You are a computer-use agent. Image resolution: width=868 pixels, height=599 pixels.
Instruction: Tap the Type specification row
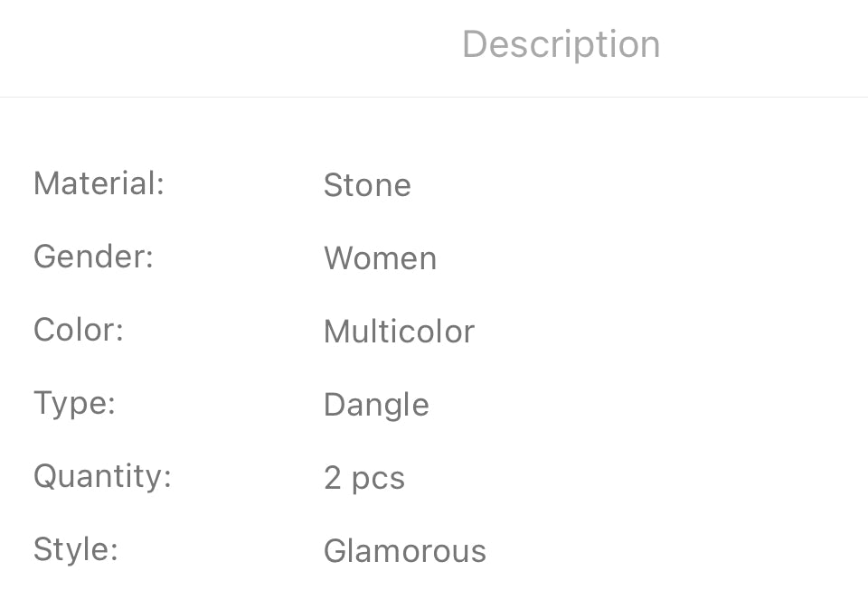[x=434, y=405]
